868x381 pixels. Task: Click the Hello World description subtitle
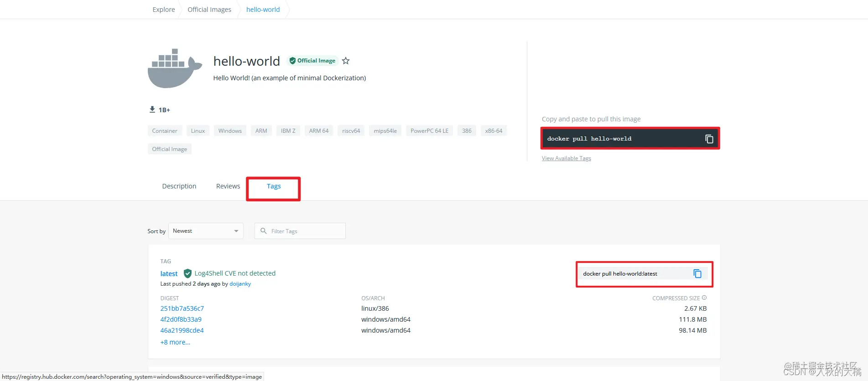pos(290,78)
